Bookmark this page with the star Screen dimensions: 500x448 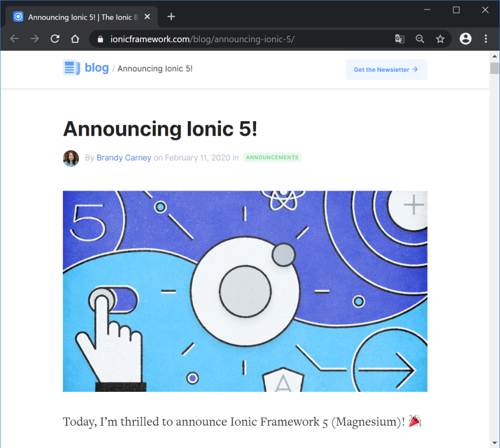tap(440, 39)
